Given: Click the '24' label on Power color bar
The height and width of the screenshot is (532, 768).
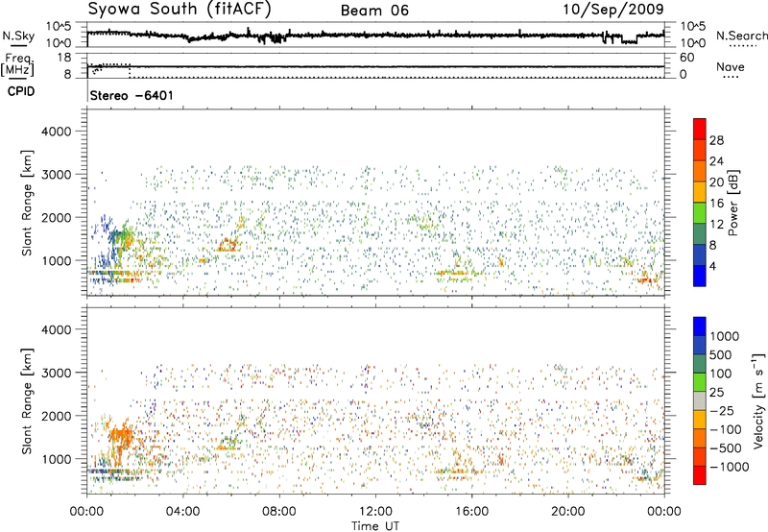Looking at the screenshot, I should pos(716,161).
